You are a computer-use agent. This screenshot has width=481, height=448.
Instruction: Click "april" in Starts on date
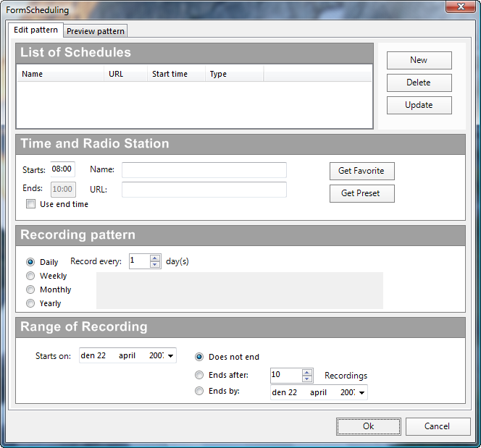point(127,355)
